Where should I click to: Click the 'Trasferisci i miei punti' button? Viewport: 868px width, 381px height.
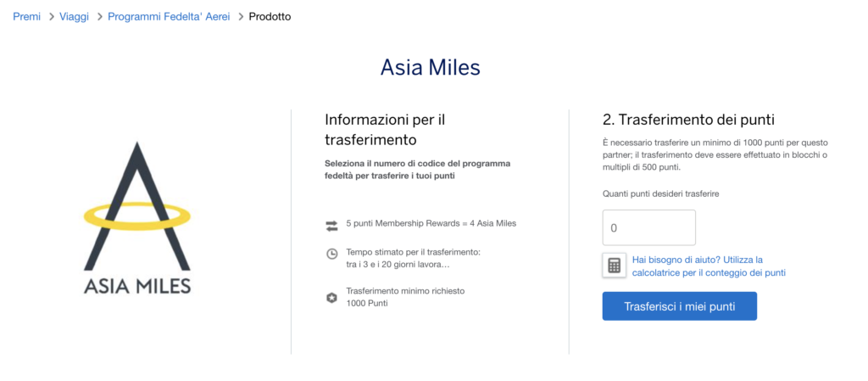point(679,306)
